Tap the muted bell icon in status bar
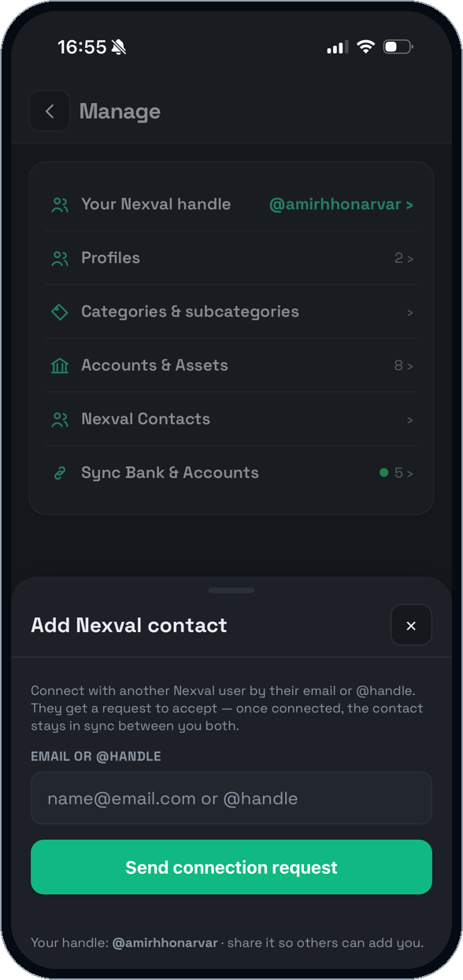Viewport: 463px width, 980px height. [x=119, y=48]
